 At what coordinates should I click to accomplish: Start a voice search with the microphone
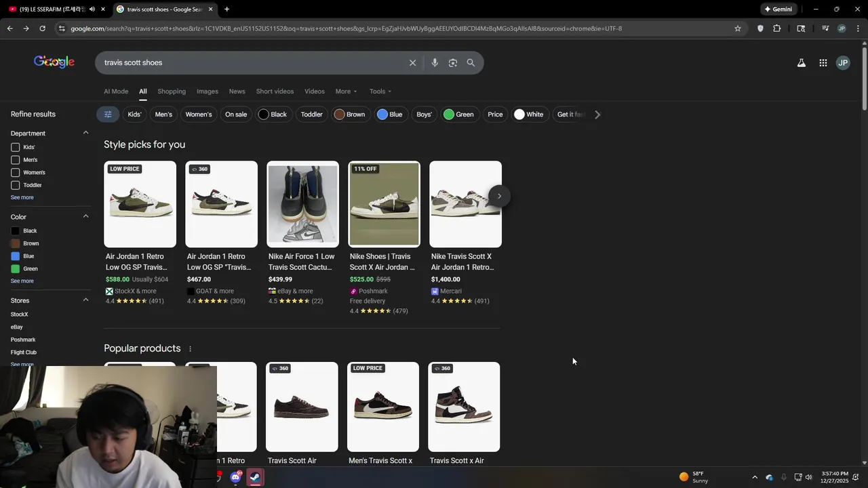tap(435, 62)
